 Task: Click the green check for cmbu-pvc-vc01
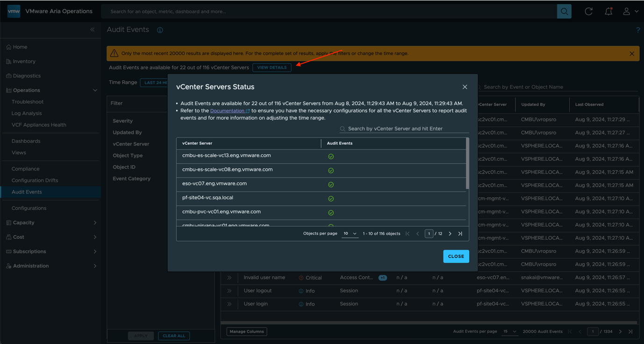(x=331, y=213)
